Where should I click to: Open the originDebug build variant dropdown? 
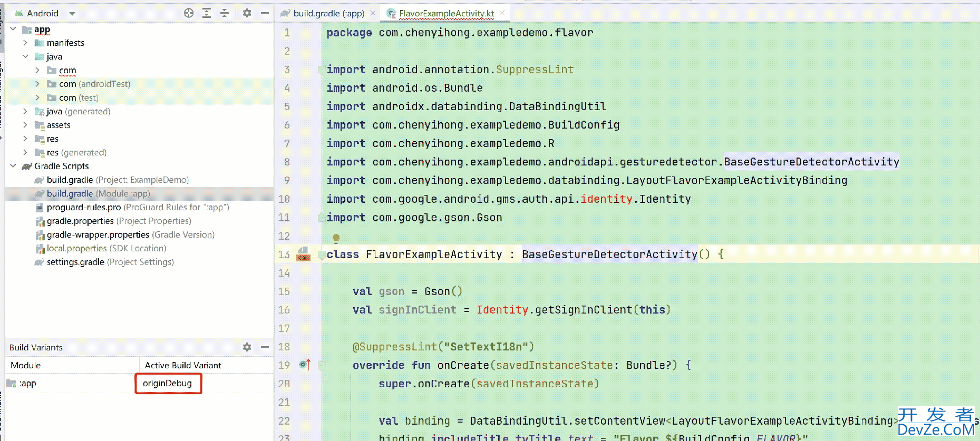[x=168, y=383]
